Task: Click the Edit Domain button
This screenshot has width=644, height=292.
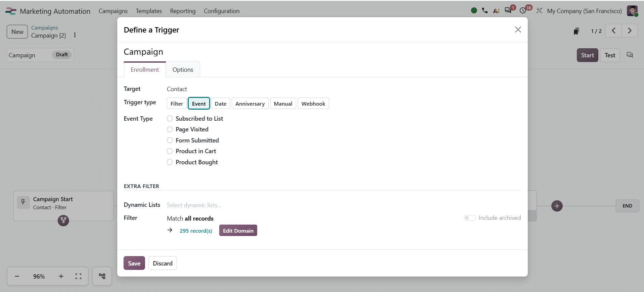Action: (x=238, y=230)
